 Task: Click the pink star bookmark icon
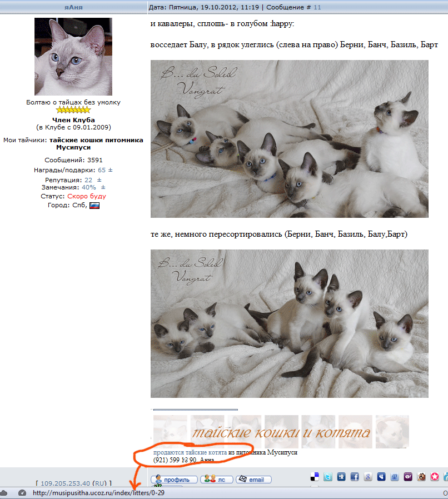click(435, 476)
